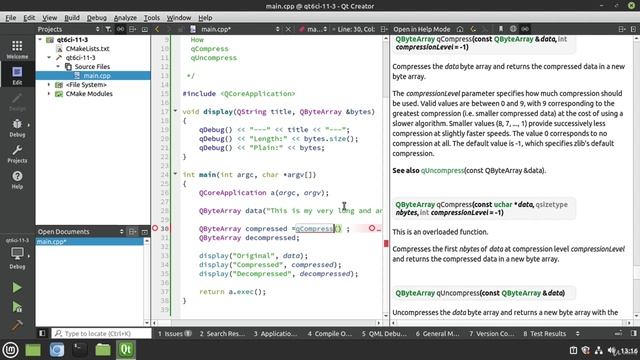The height and width of the screenshot is (360, 640).
Task: Split the code editor view
Action: point(384,29)
